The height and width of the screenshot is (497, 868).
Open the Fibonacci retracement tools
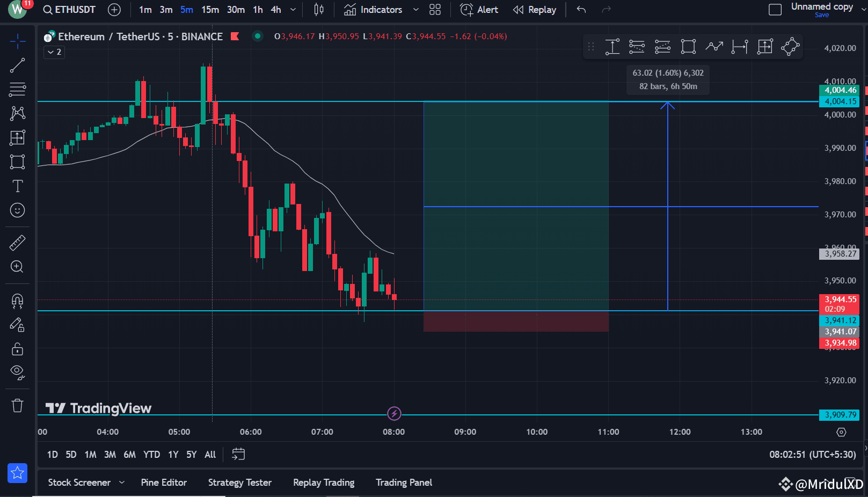coord(17,89)
